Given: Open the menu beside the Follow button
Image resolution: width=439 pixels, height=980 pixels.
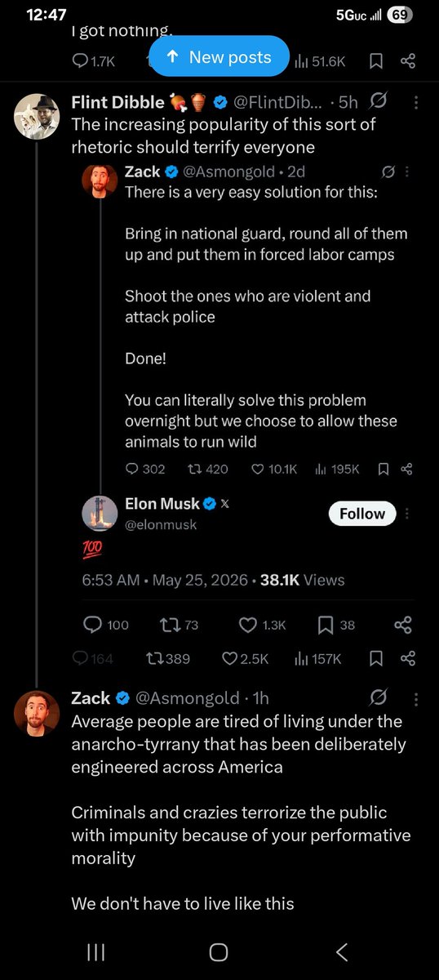Looking at the screenshot, I should point(408,514).
